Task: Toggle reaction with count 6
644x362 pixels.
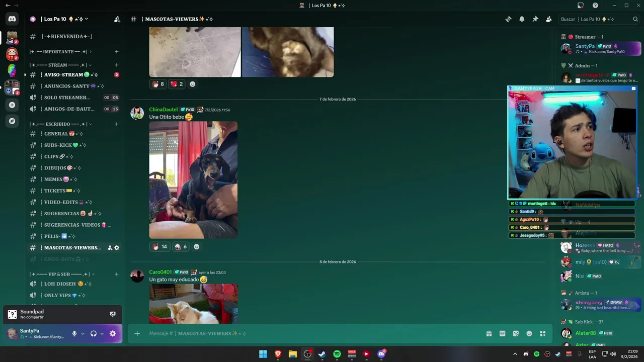Action: pos(180,247)
